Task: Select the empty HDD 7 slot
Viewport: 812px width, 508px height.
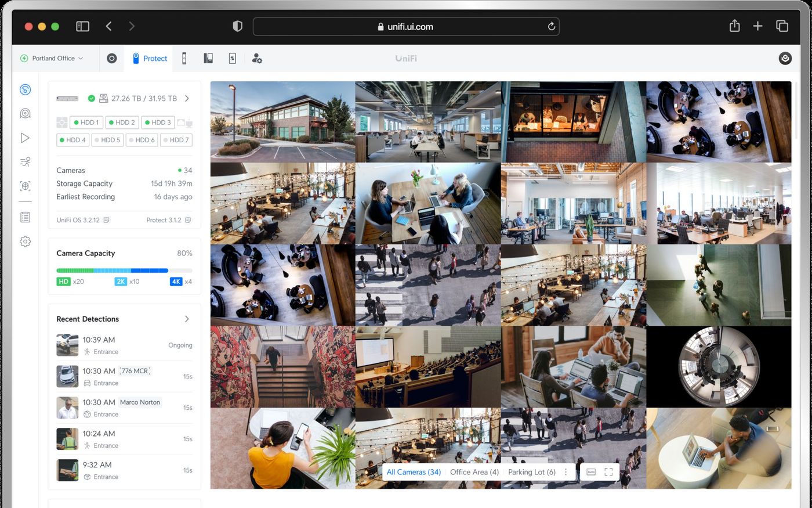Action: coord(176,140)
